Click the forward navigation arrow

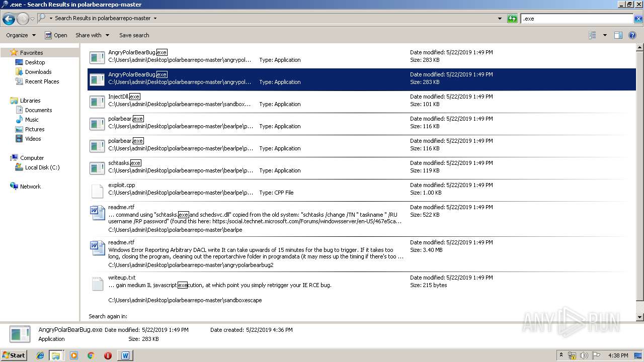(x=23, y=19)
